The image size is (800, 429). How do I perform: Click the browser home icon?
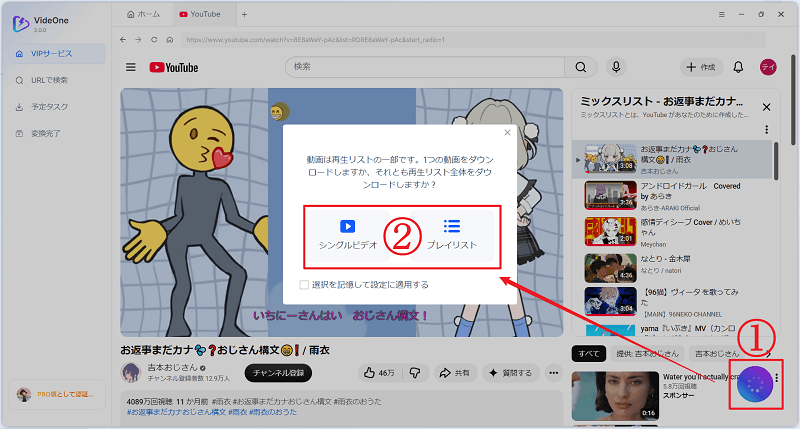point(170,39)
